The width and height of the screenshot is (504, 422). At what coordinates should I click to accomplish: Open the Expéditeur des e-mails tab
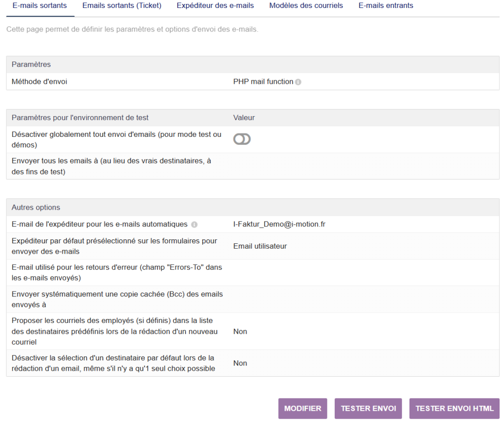point(215,6)
